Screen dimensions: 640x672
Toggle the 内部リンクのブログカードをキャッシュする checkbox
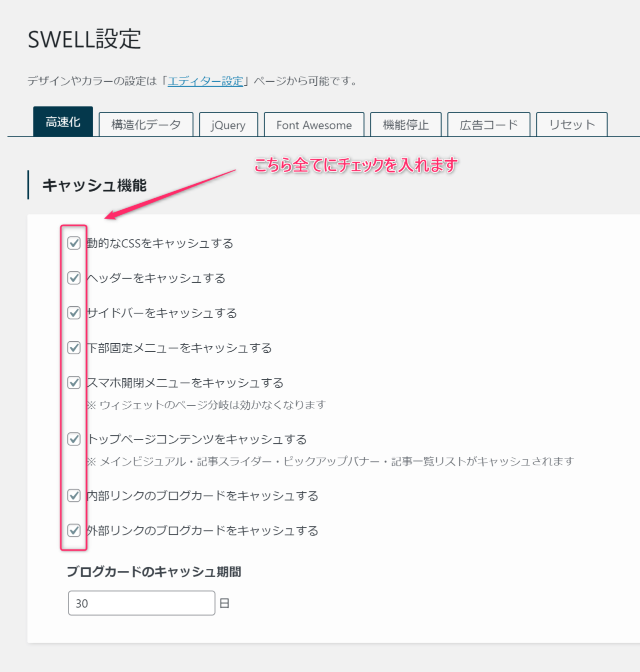point(74,496)
